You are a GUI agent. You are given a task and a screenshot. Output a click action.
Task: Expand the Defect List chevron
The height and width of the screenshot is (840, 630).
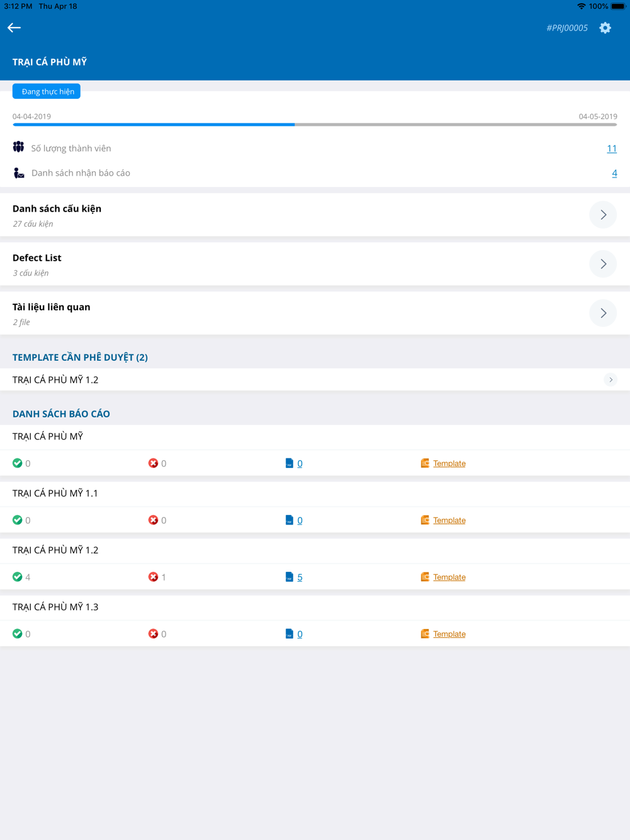[x=603, y=264]
